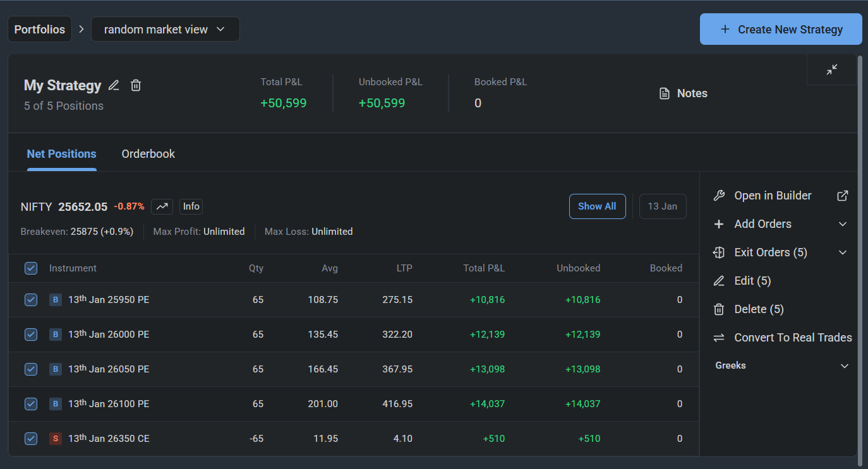The height and width of the screenshot is (469, 868).
Task: Expand the Greeks section
Action: pyautogui.click(x=844, y=366)
